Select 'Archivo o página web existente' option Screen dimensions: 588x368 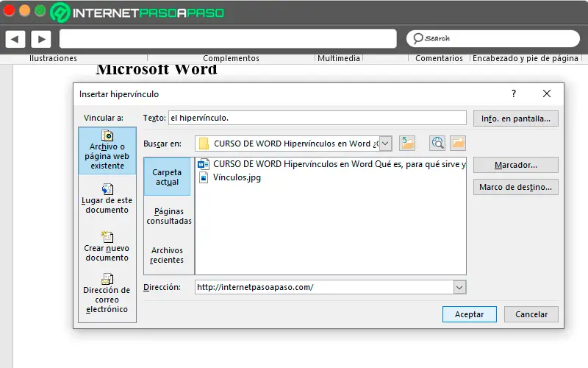107,151
